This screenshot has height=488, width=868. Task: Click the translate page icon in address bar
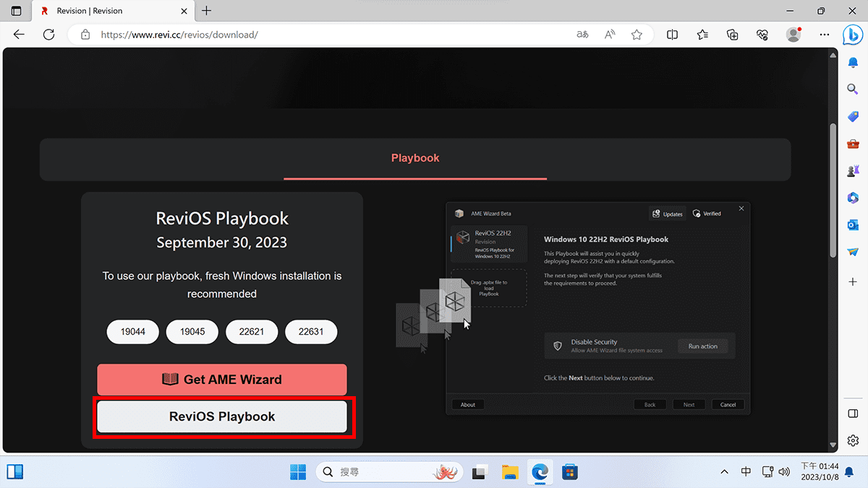pyautogui.click(x=582, y=35)
